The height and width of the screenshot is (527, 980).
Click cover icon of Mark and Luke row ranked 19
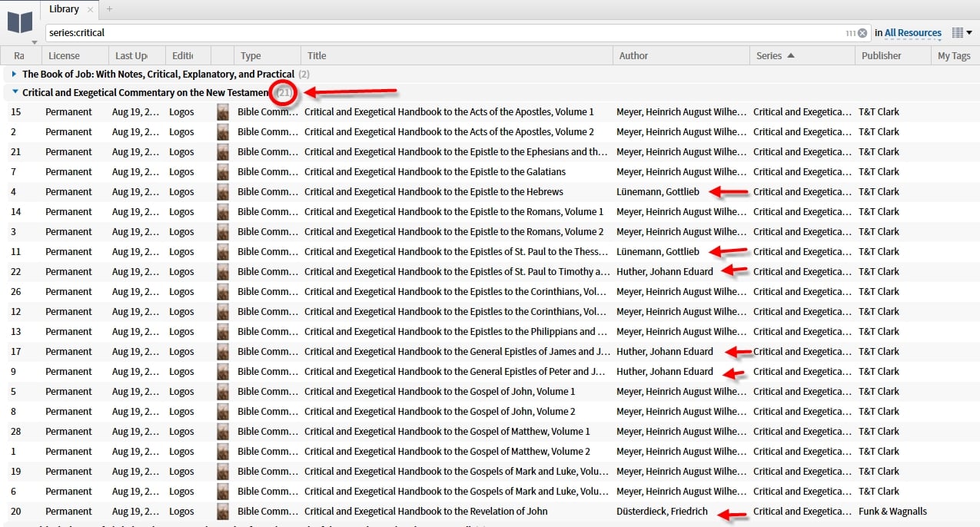[x=223, y=471]
